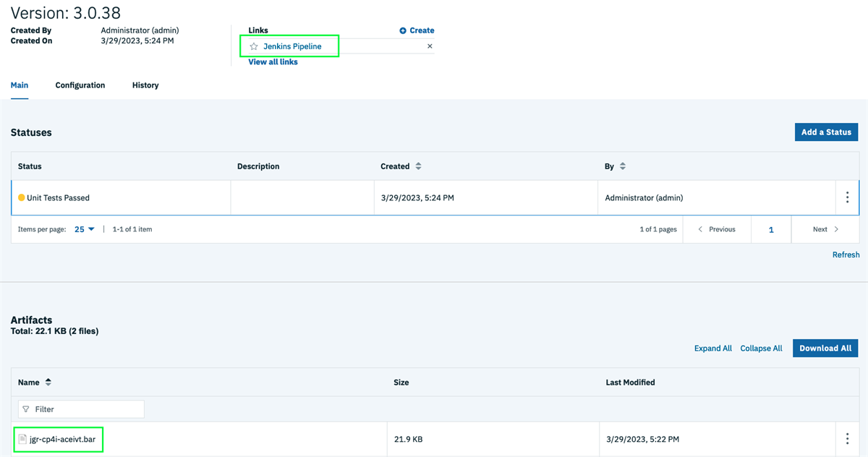Expand all artifacts with Expand All

click(713, 348)
